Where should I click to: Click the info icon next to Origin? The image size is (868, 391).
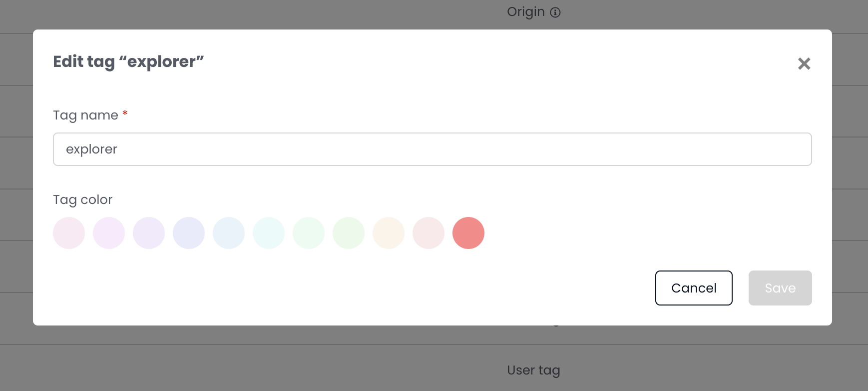(x=556, y=13)
